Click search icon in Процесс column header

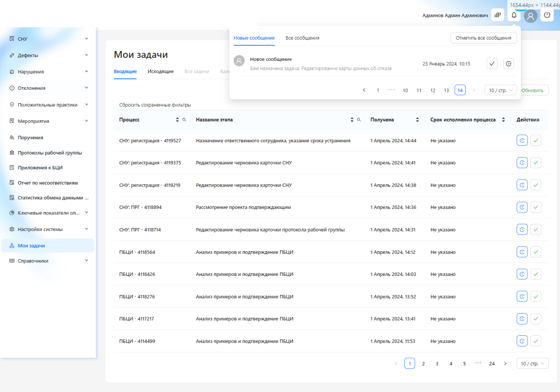[x=184, y=120]
